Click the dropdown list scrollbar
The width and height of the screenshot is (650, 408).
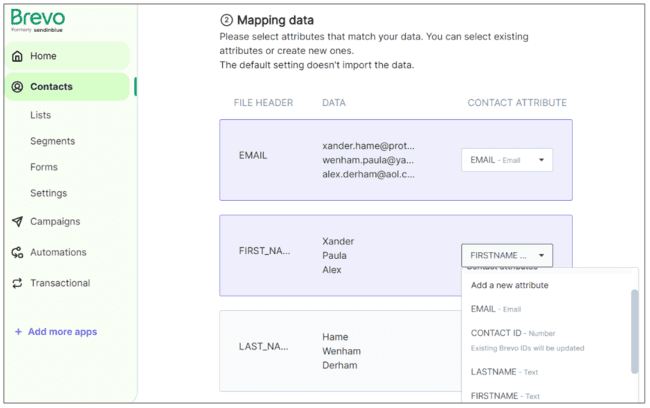coord(634,330)
